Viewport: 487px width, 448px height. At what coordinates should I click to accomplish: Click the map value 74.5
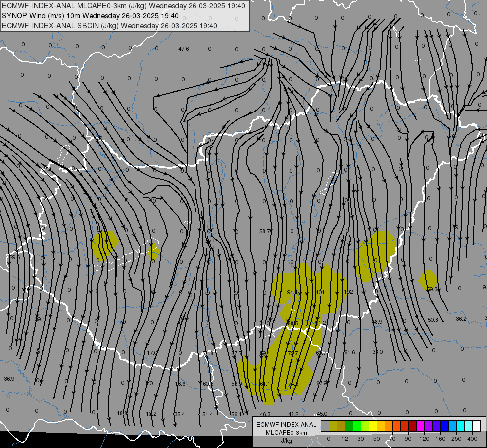pos(293,384)
